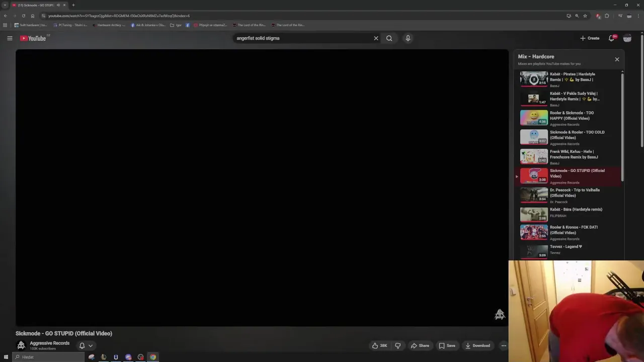The width and height of the screenshot is (644, 362).
Task: Bookmark this page with the star icon
Action: (585, 16)
